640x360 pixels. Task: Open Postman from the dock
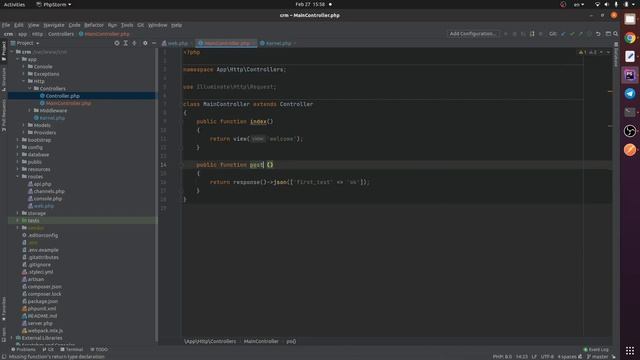point(630,150)
